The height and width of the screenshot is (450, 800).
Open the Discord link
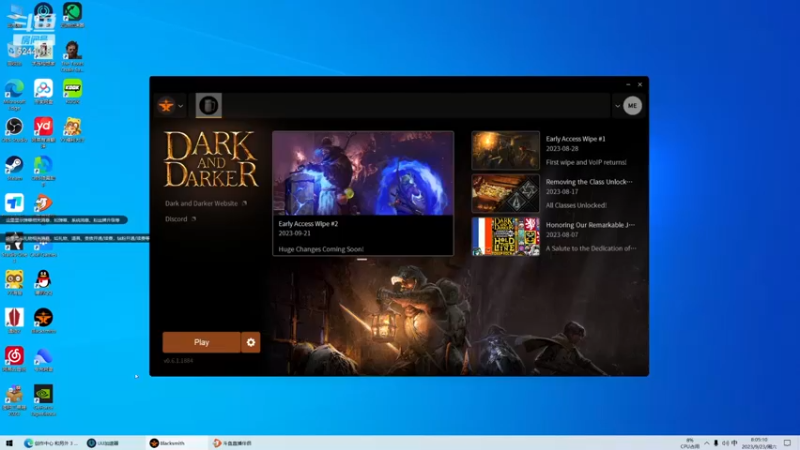tap(176, 219)
